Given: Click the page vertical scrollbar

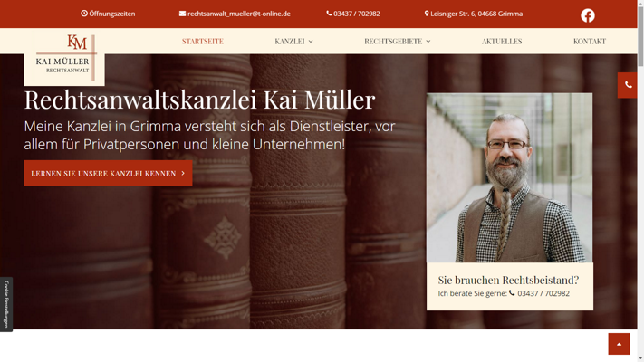Looking at the screenshot, I should click(640, 181).
